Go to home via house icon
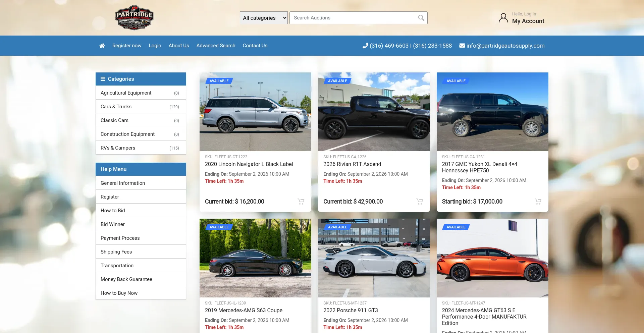The image size is (644, 333). pyautogui.click(x=102, y=46)
